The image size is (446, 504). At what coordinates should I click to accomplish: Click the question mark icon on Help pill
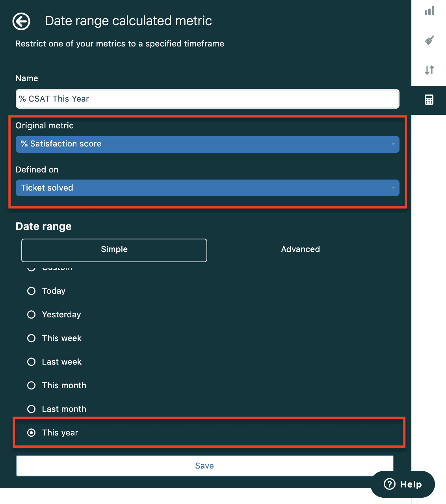390,484
